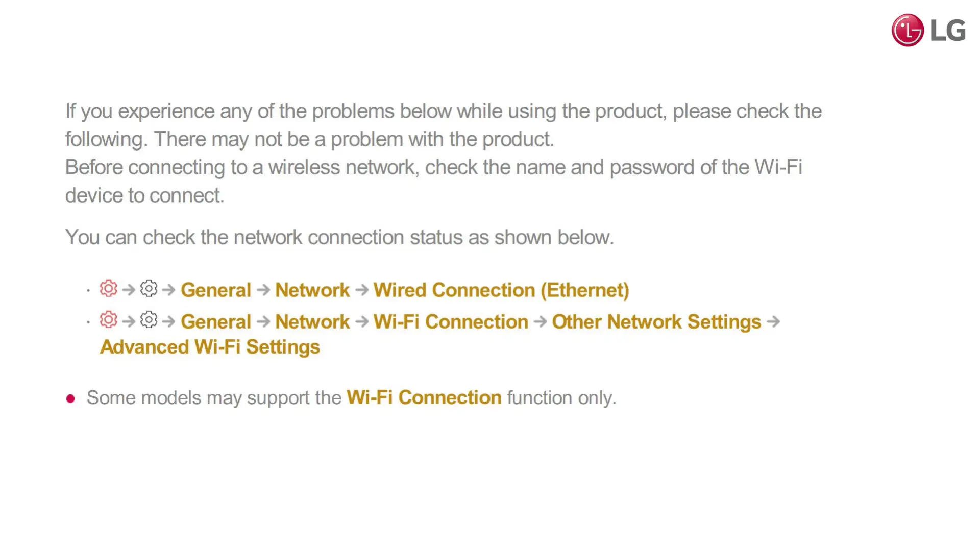The image size is (980, 551).
Task: Click the red bullet beside the models note
Action: point(70,398)
